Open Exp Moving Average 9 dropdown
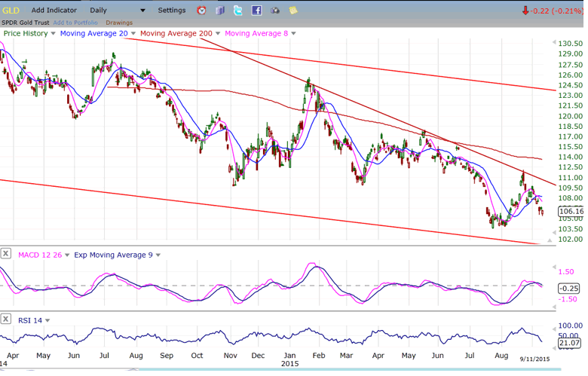 158,255
